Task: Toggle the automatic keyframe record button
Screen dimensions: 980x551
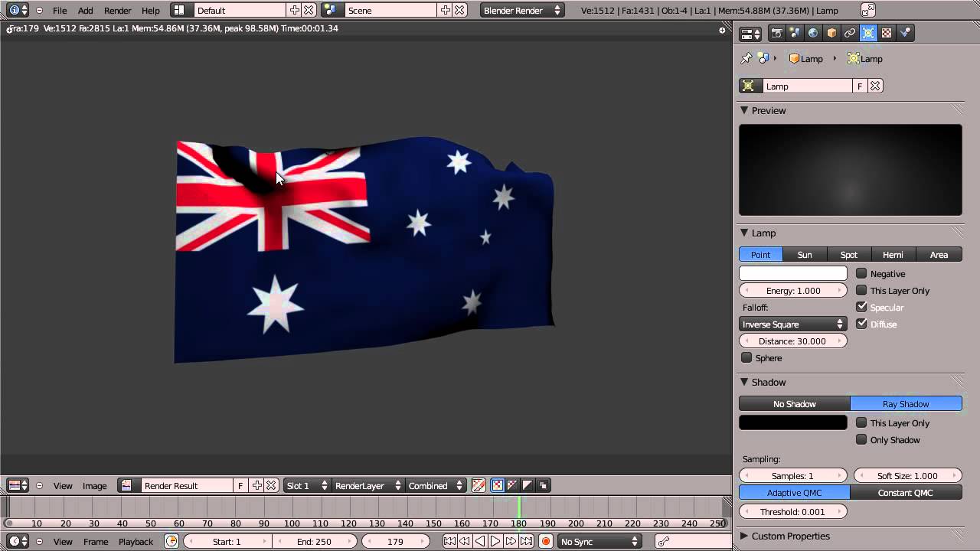Action: [546, 541]
